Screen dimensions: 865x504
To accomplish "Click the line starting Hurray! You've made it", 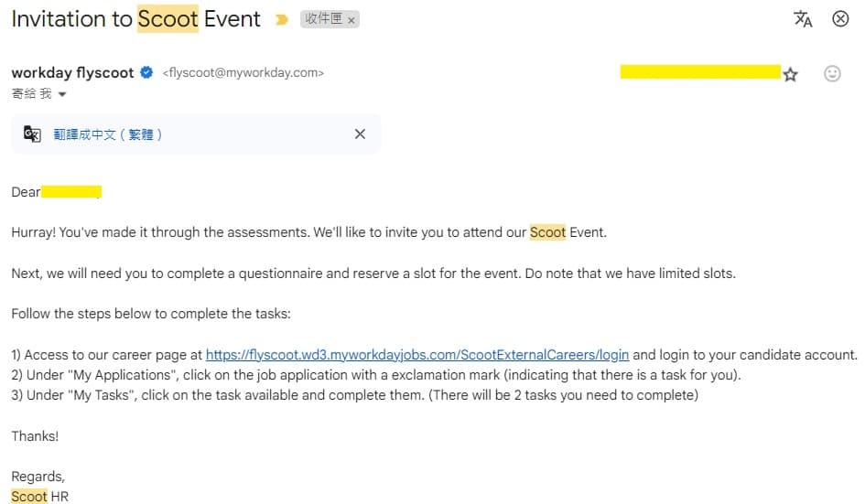I will click(309, 232).
